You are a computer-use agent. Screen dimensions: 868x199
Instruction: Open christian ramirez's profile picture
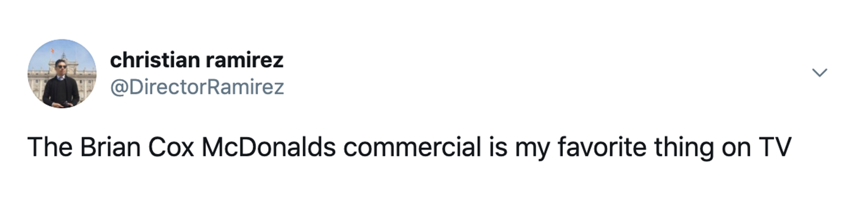[x=62, y=73]
